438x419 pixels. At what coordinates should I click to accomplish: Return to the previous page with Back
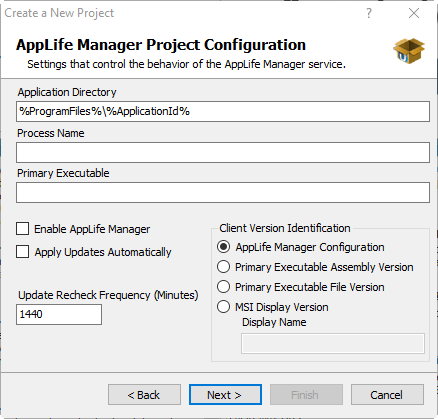[x=144, y=395]
